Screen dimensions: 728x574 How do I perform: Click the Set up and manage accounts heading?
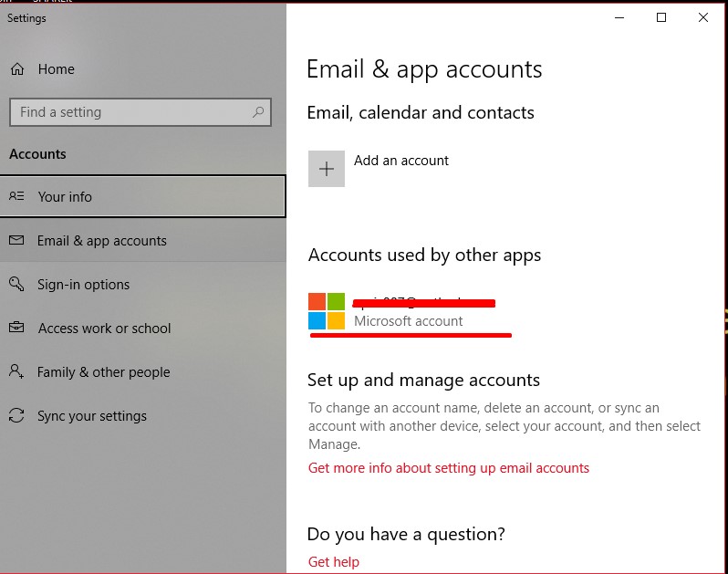pyautogui.click(x=423, y=381)
